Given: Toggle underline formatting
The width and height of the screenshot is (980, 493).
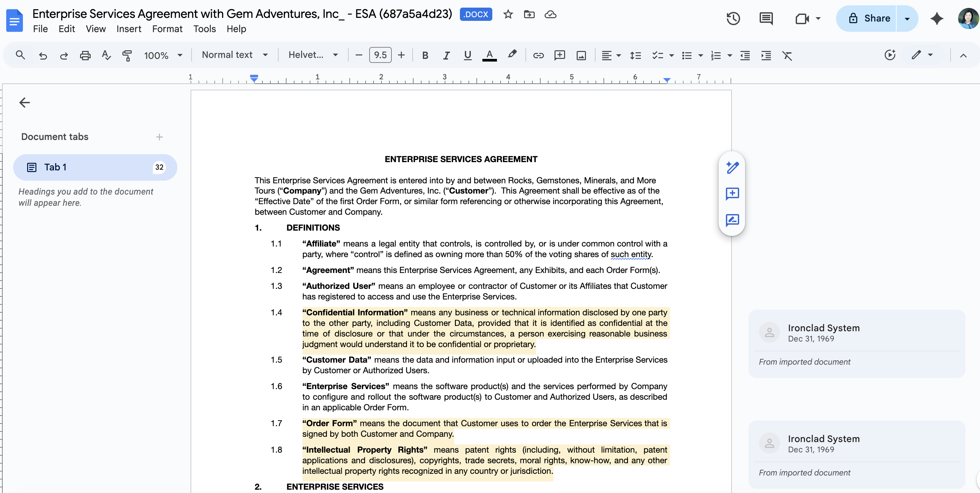Looking at the screenshot, I should [x=468, y=56].
